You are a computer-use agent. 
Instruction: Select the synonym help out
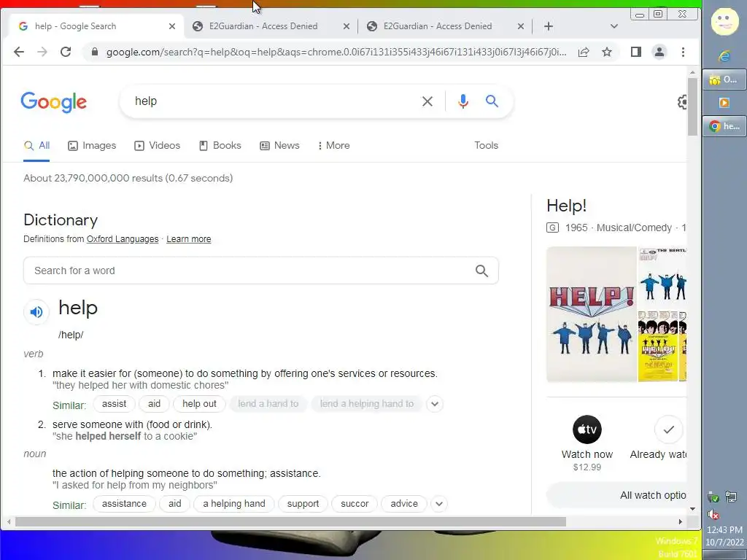199,404
